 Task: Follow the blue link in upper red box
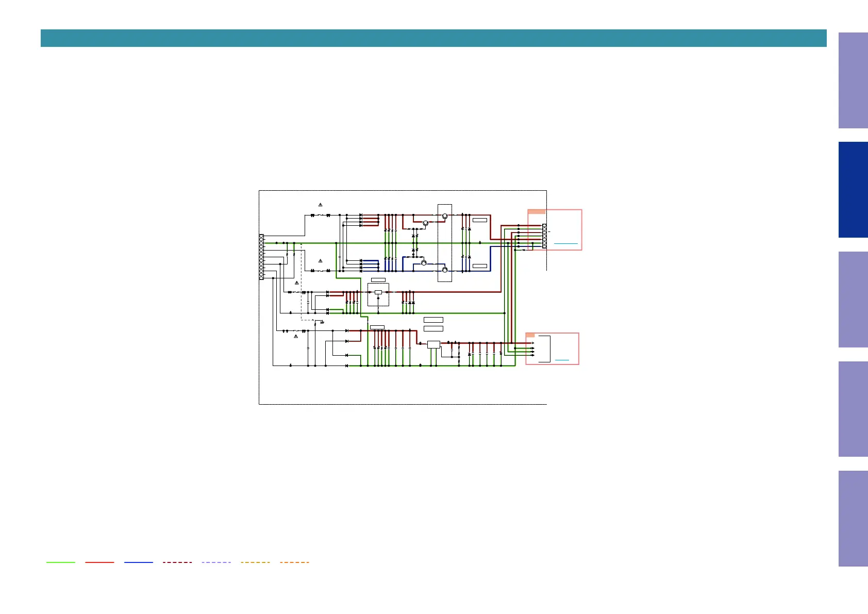pos(565,243)
